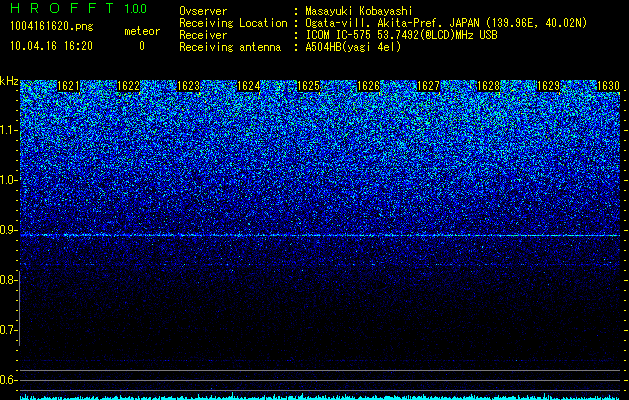Click the Receiver value ICOM IC-575
Screen dimensions: 629x400
point(339,35)
